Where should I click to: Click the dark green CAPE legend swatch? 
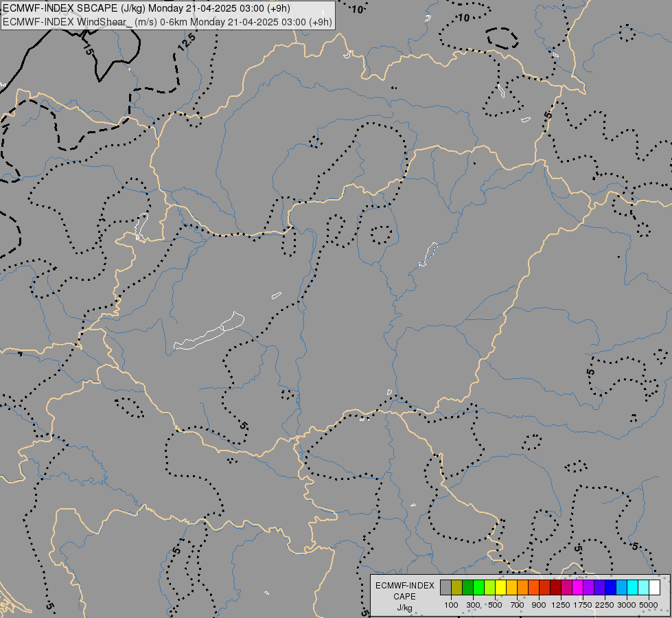click(x=467, y=587)
